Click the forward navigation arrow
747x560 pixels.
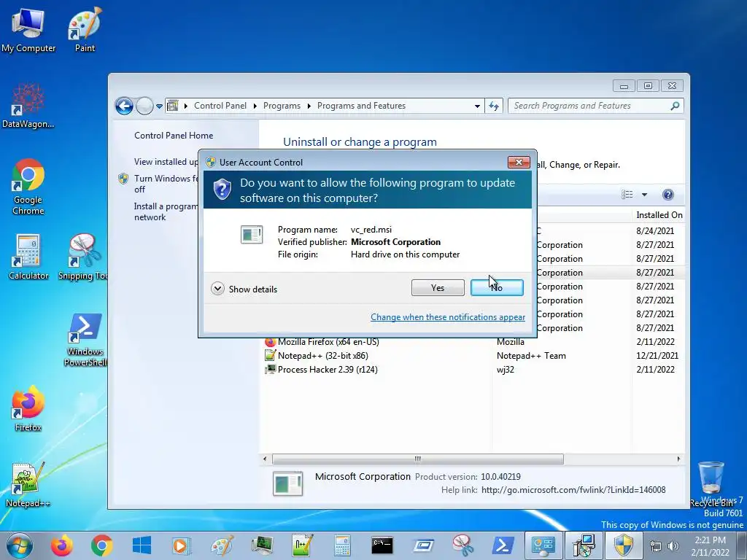tap(144, 106)
